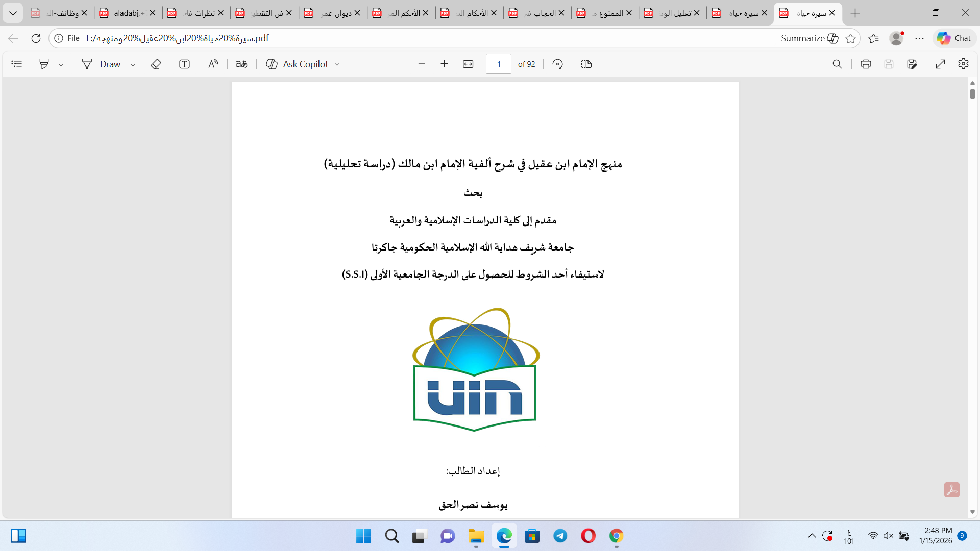The image size is (980, 551).
Task: Switch to the نظرات tab
Action: [x=197, y=13]
